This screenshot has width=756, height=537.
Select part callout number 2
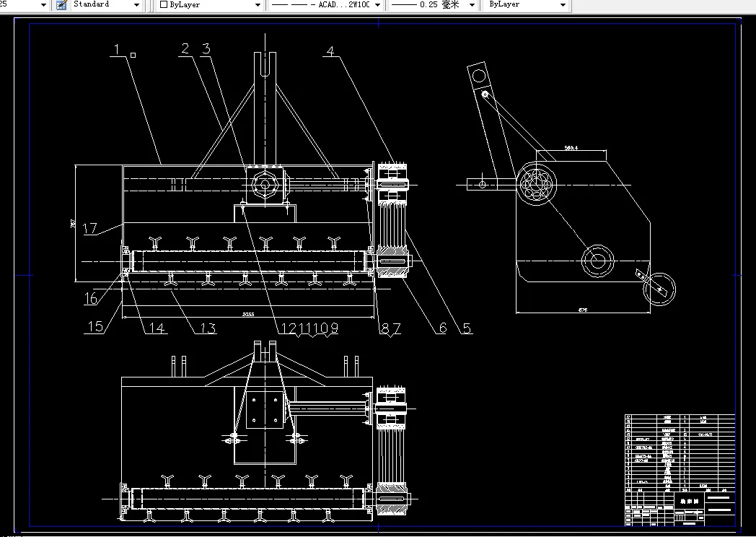(x=185, y=49)
